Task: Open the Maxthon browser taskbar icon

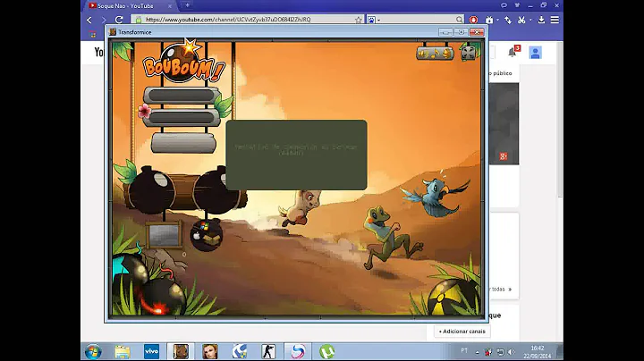Action: pyautogui.click(x=239, y=351)
